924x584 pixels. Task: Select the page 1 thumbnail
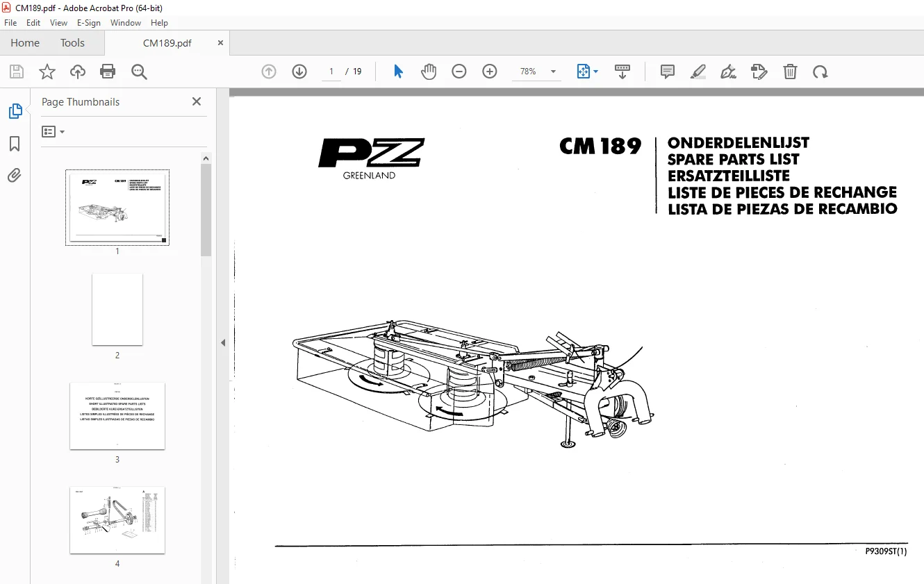pos(117,208)
